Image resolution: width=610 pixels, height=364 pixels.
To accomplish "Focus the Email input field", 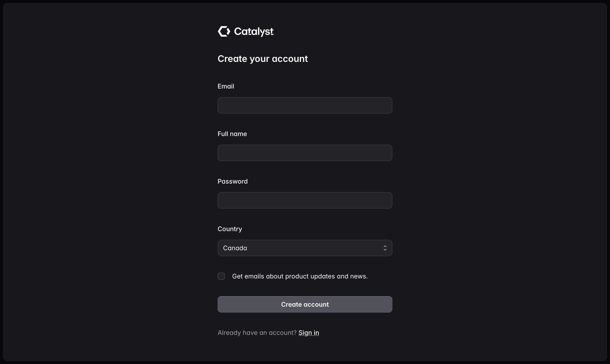I will (305, 105).
